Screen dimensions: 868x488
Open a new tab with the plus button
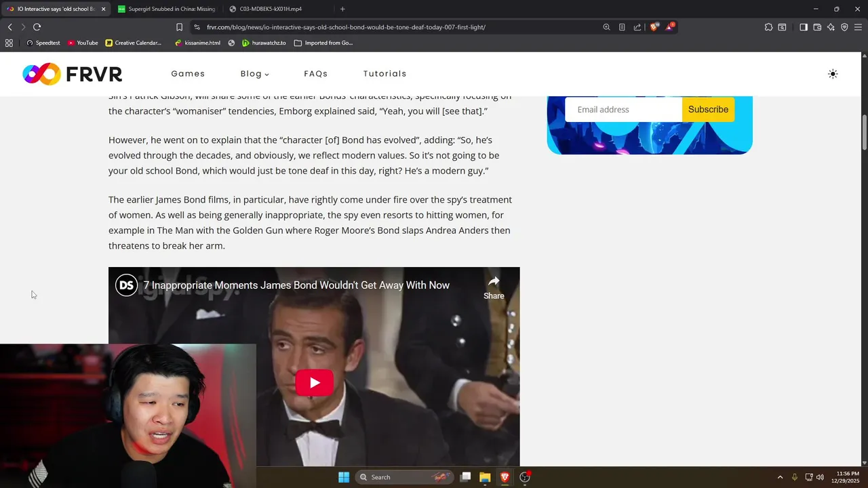[342, 9]
